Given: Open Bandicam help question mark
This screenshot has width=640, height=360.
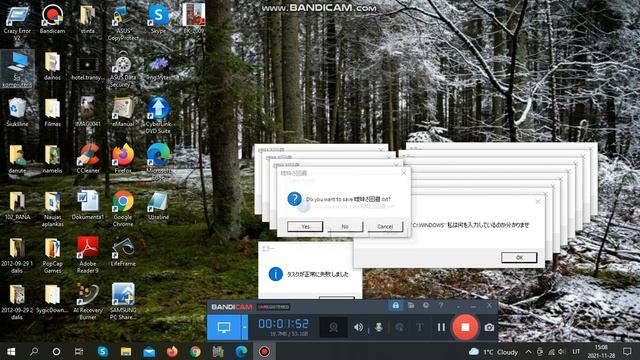Looking at the screenshot, I should point(441,305).
